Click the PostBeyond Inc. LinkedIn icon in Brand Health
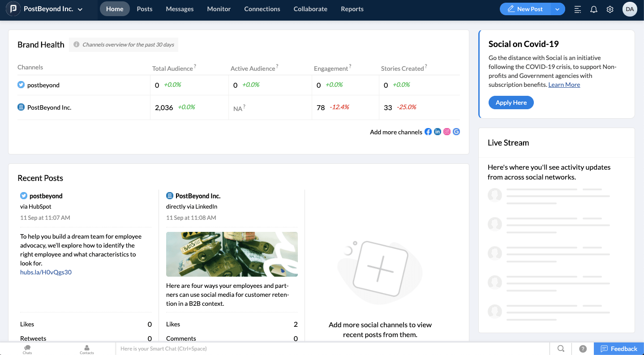The width and height of the screenshot is (644, 355). [21, 107]
